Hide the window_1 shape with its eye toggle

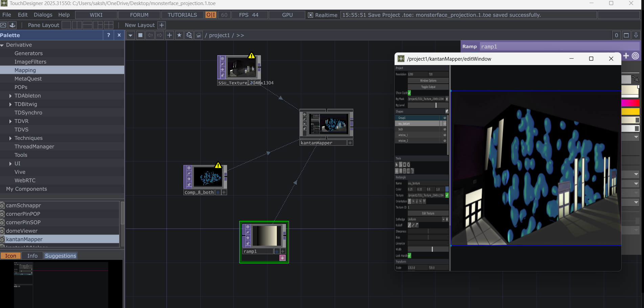[444, 135]
